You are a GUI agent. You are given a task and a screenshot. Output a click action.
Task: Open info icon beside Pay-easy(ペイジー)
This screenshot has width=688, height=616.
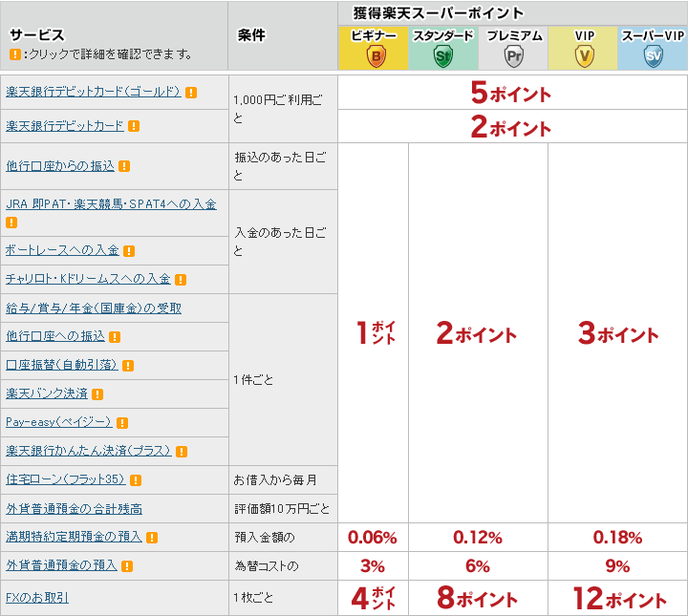(122, 423)
